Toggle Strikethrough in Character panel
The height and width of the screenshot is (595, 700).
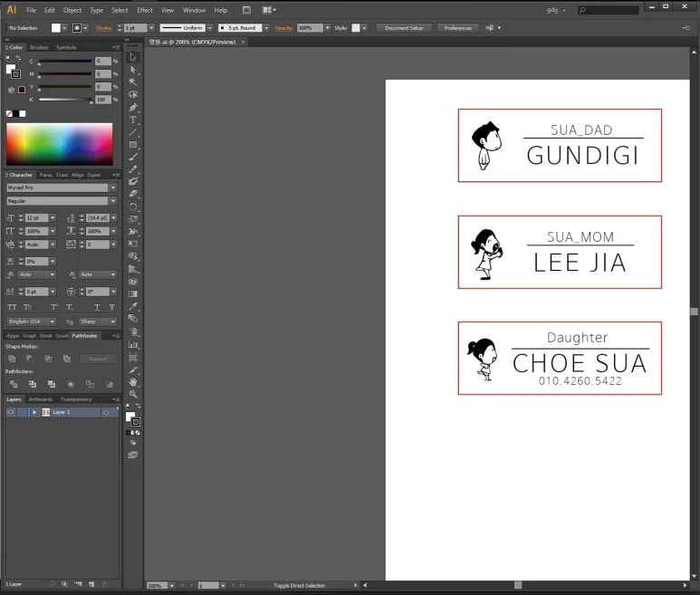pyautogui.click(x=111, y=307)
